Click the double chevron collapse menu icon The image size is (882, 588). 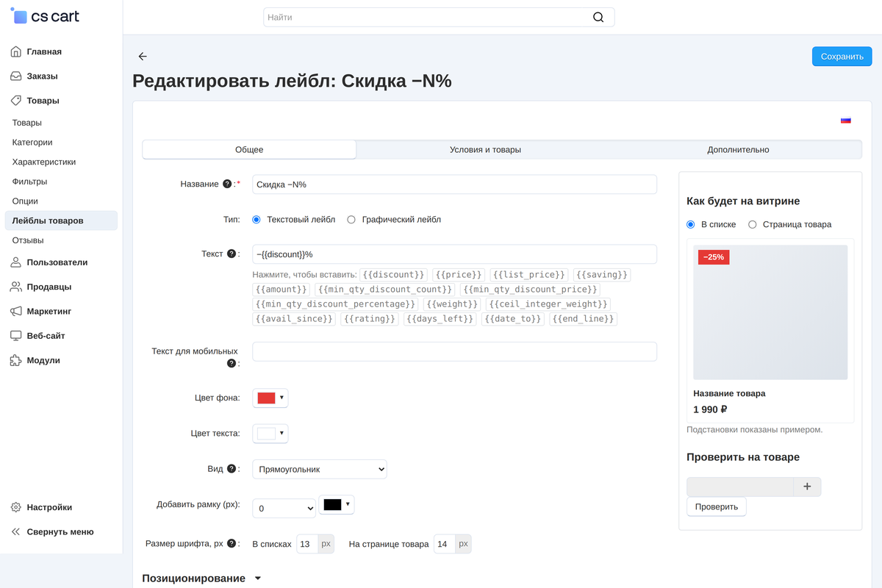[x=16, y=531]
